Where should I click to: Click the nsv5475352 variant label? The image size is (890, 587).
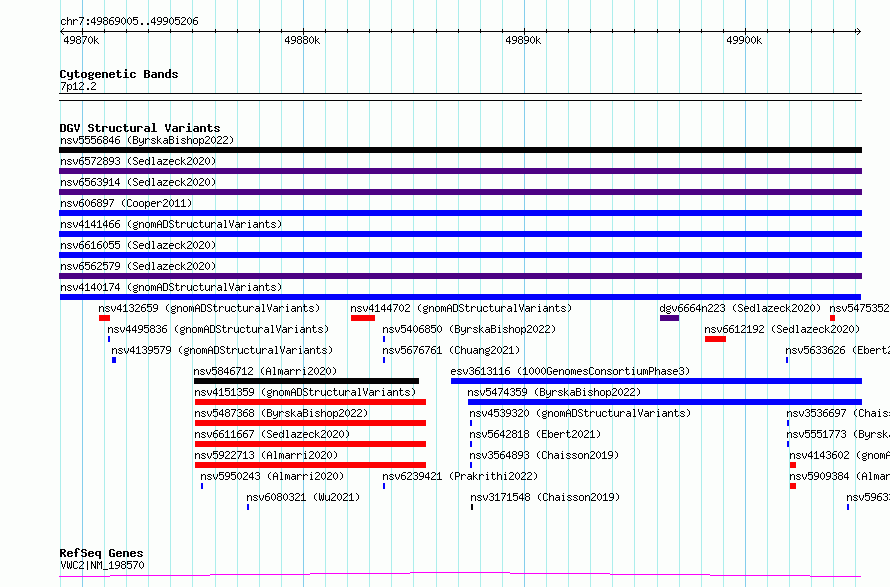[x=859, y=308]
